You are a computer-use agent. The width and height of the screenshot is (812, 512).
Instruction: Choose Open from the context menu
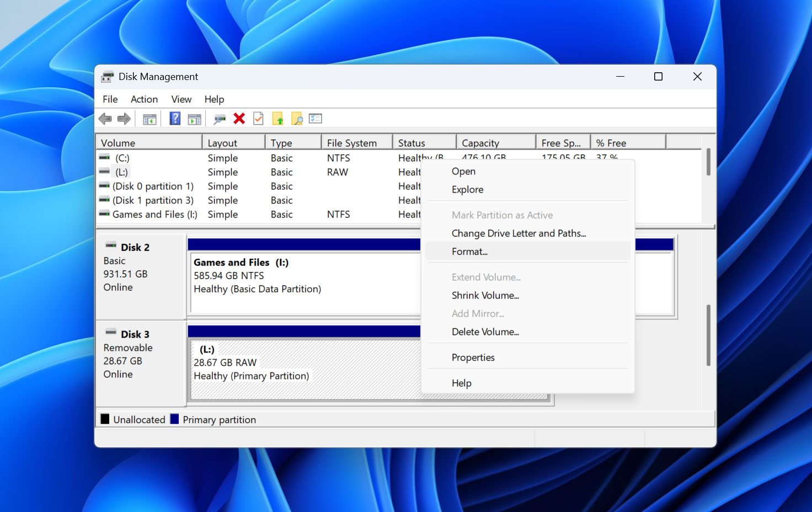(x=527, y=171)
